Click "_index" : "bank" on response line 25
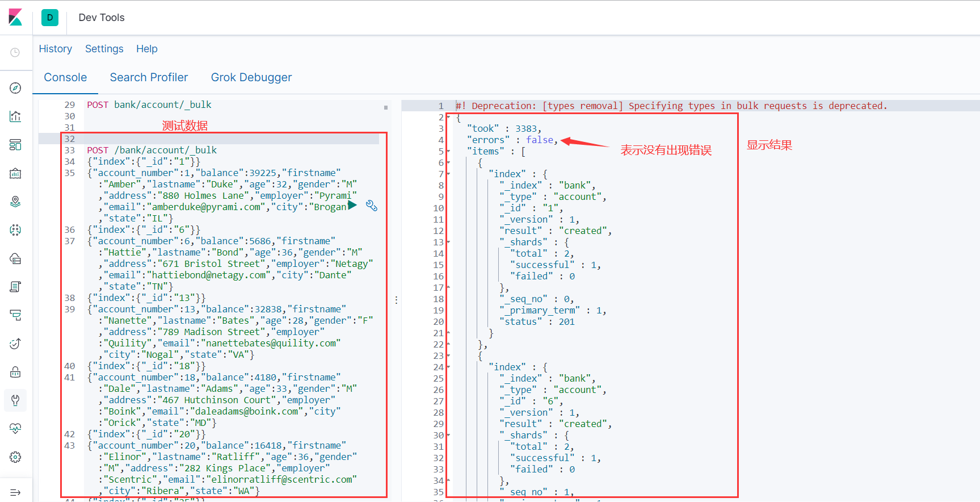The image size is (980, 502). (x=547, y=378)
